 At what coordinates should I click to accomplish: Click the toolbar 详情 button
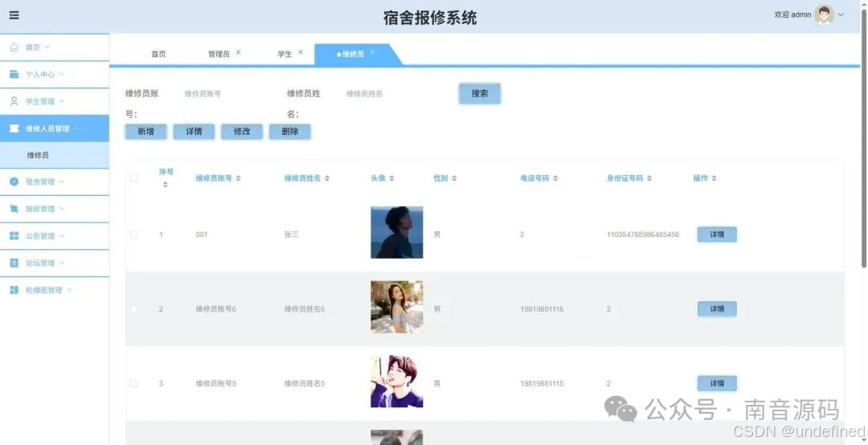(194, 131)
